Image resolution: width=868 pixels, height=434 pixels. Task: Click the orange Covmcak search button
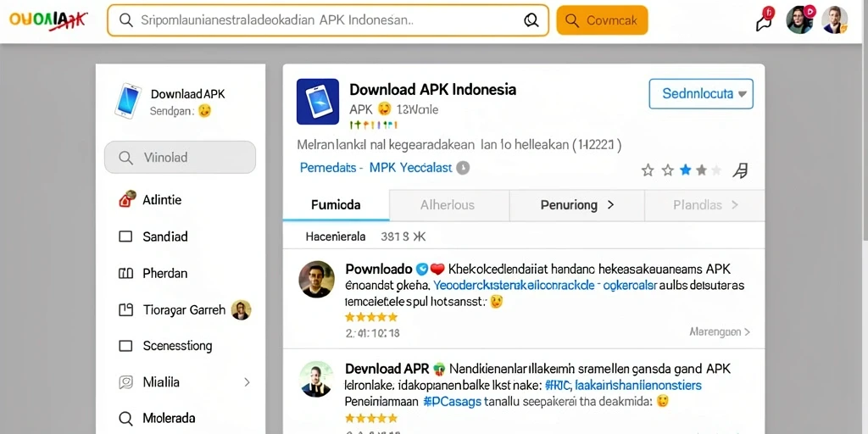pyautogui.click(x=602, y=20)
